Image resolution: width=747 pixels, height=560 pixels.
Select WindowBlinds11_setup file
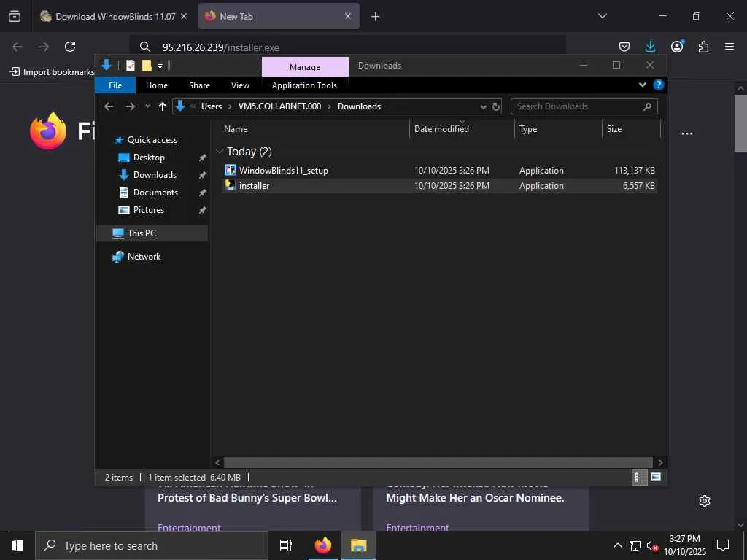tap(439, 171)
